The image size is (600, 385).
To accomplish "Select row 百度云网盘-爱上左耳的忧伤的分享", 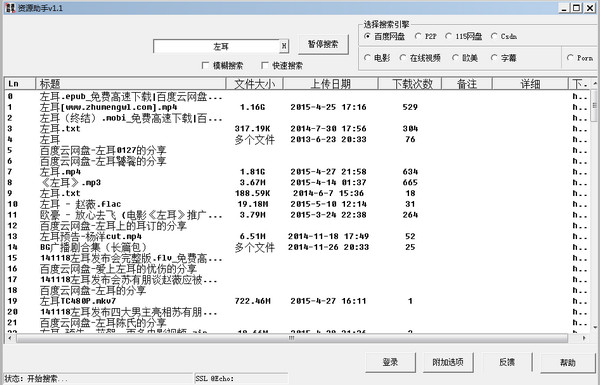I will [298, 269].
